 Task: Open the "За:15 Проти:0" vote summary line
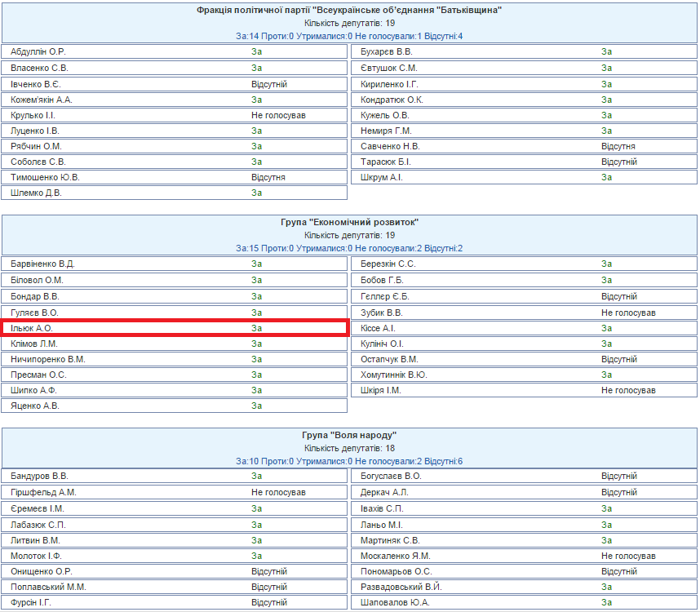349,248
